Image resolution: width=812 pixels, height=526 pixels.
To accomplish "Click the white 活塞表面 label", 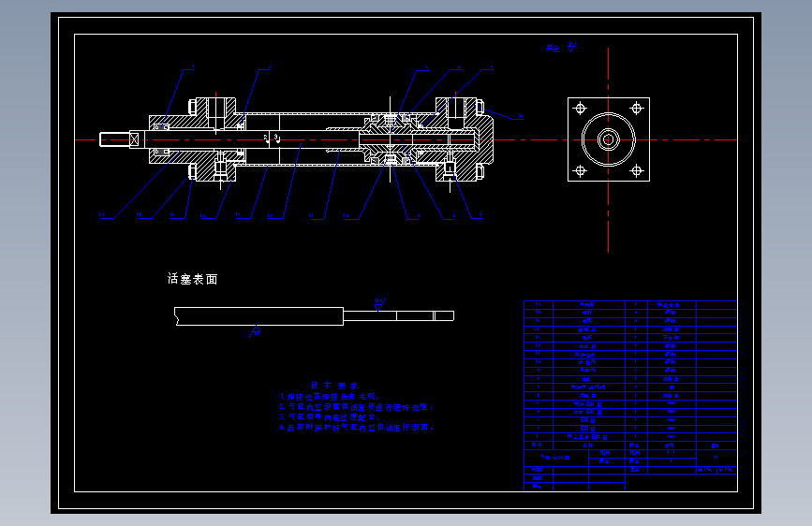I will [x=193, y=279].
